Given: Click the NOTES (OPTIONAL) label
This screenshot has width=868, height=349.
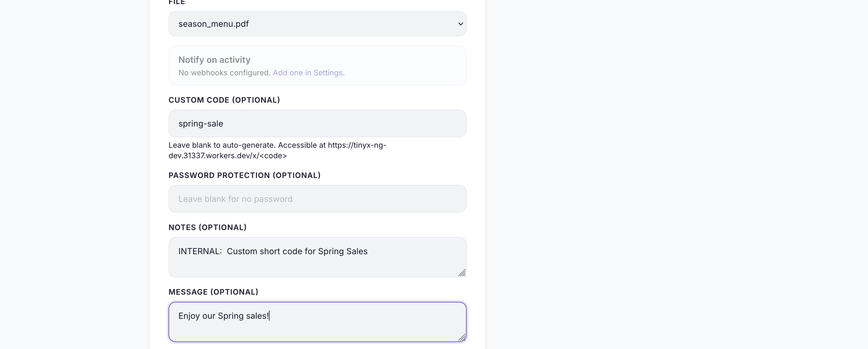Looking at the screenshot, I should (208, 227).
